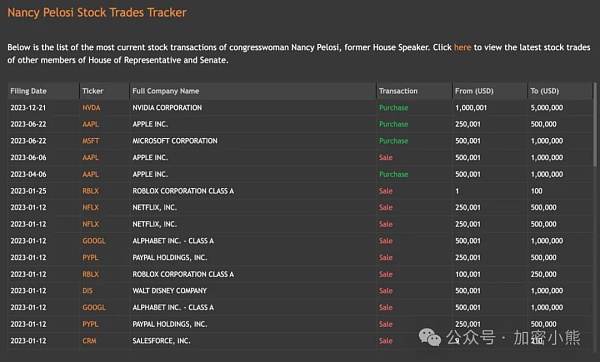Click the table's vertical scrollbar thumb
This screenshot has width=600, height=362.
(595, 124)
